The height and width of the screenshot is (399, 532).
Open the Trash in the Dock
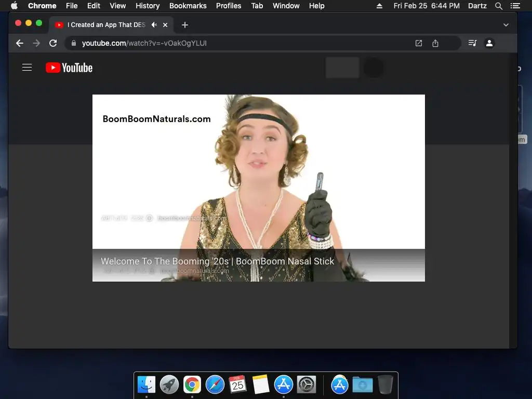(385, 385)
